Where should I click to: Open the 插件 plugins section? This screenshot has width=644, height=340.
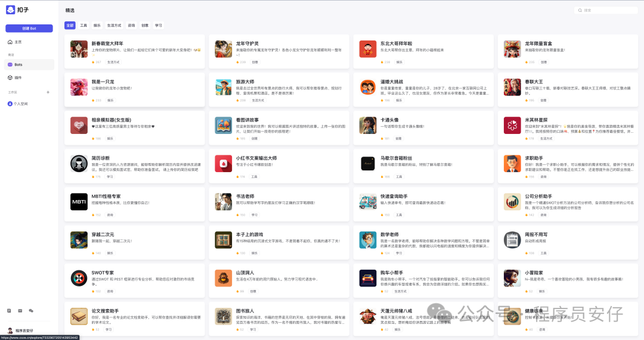[x=15, y=77]
